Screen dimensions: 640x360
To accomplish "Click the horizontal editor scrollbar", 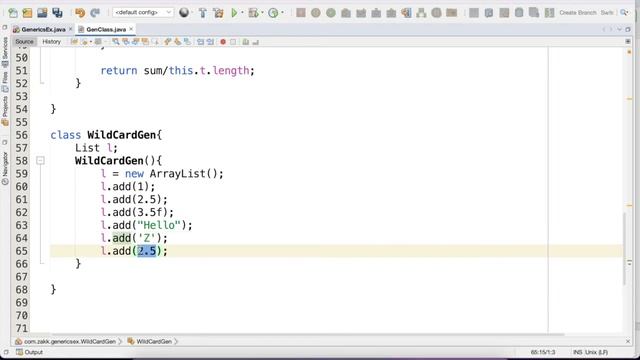I will click(x=307, y=334).
